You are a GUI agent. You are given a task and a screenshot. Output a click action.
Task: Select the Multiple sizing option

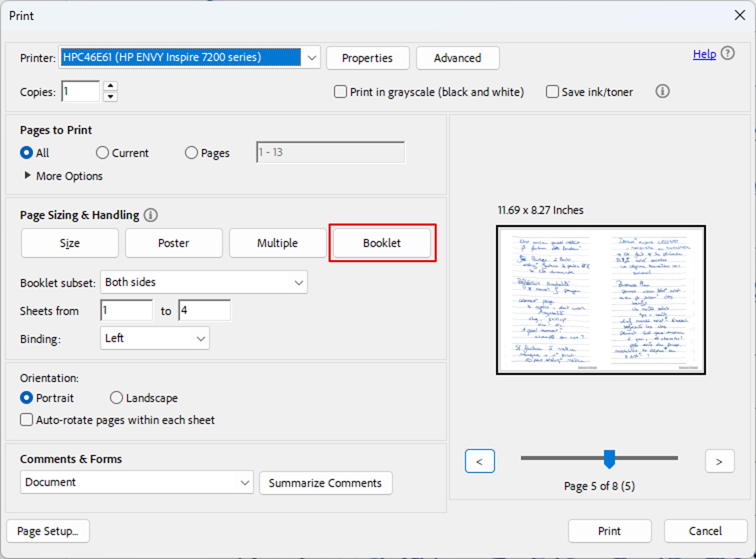[x=278, y=243]
